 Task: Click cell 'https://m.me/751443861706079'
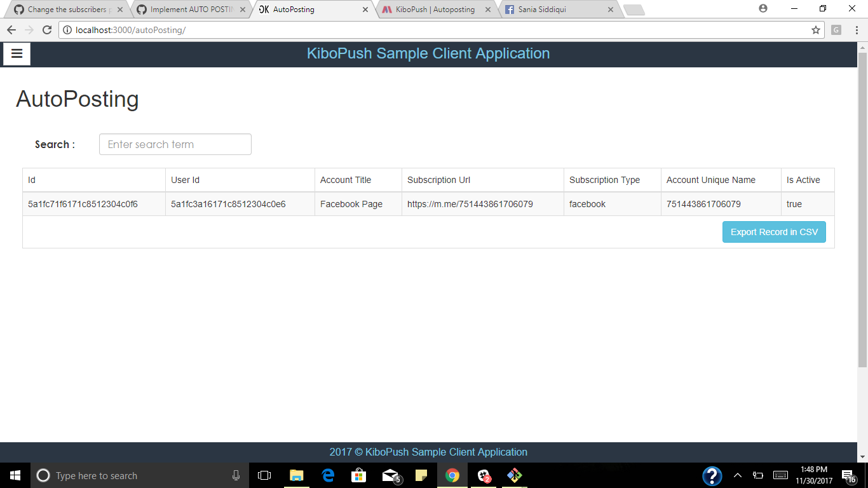click(483, 204)
